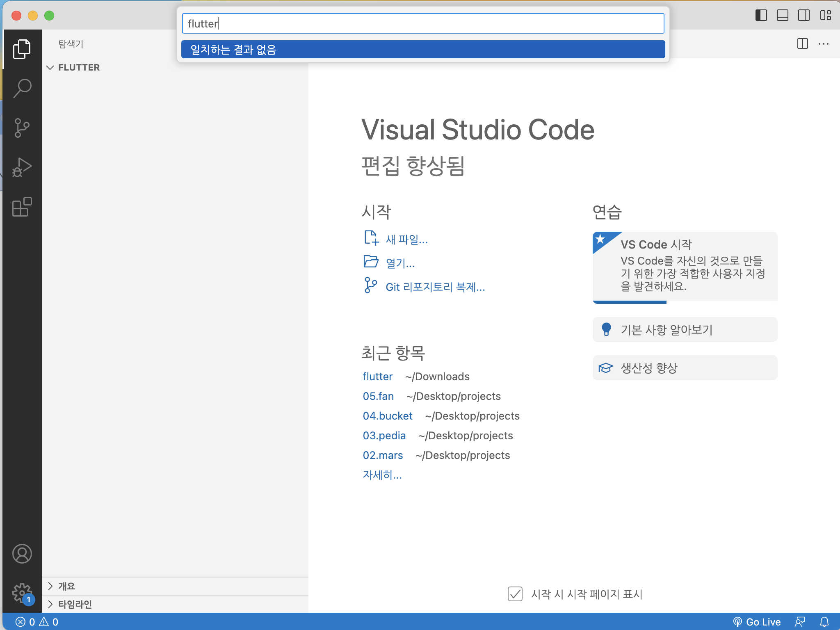Open the Explorer view in activity bar
The image size is (840, 630).
(22, 49)
